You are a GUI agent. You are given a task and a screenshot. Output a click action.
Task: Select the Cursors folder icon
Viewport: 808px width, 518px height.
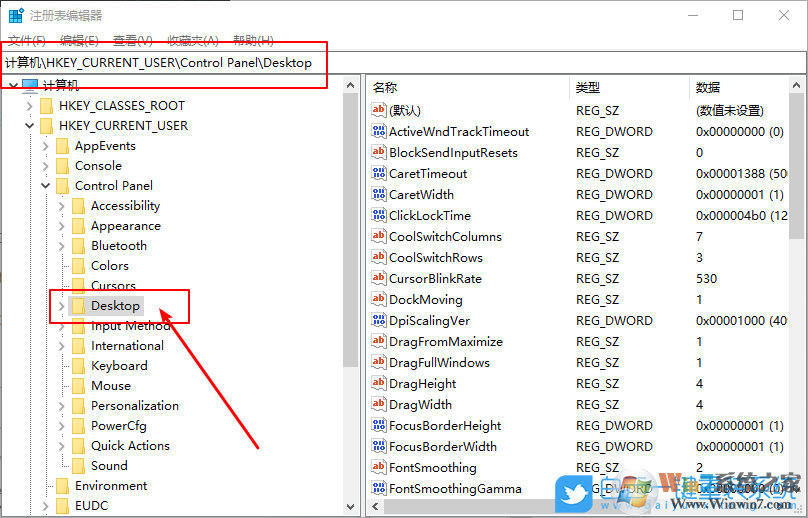coord(79,286)
